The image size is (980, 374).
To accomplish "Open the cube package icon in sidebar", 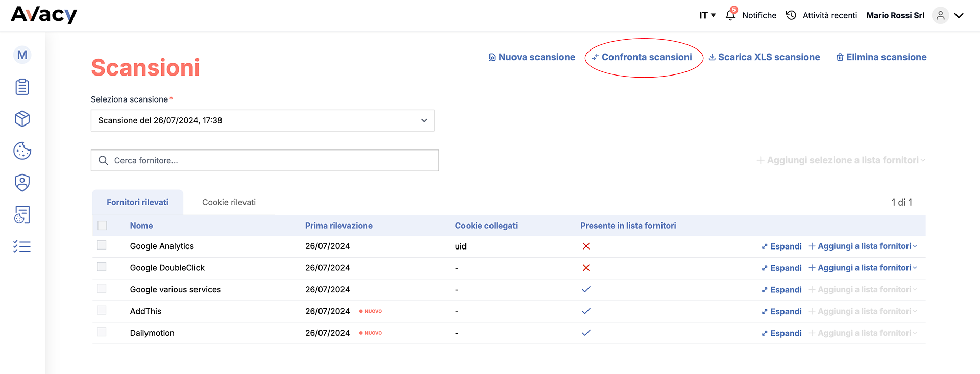I will click(22, 119).
